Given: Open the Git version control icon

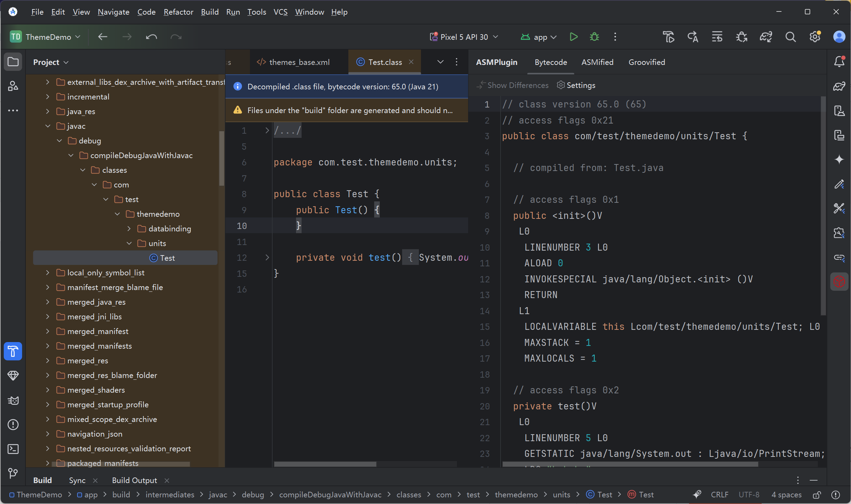Looking at the screenshot, I should [x=13, y=473].
